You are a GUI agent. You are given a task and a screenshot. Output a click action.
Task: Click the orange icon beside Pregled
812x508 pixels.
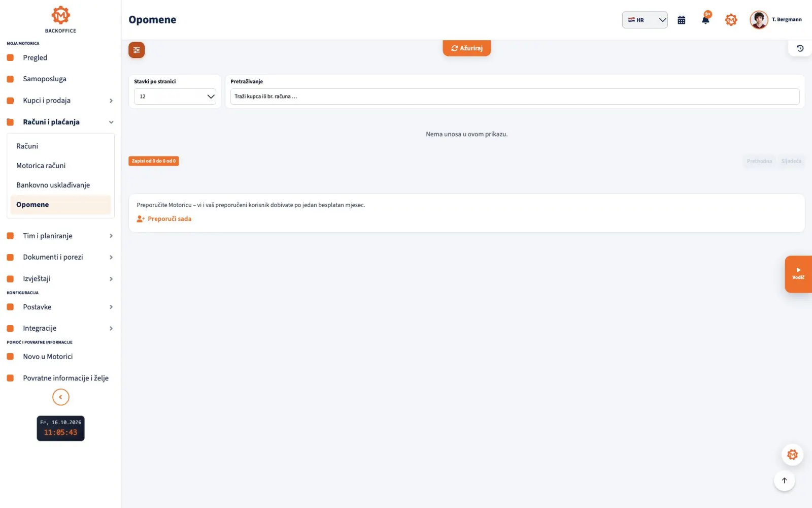click(10, 58)
